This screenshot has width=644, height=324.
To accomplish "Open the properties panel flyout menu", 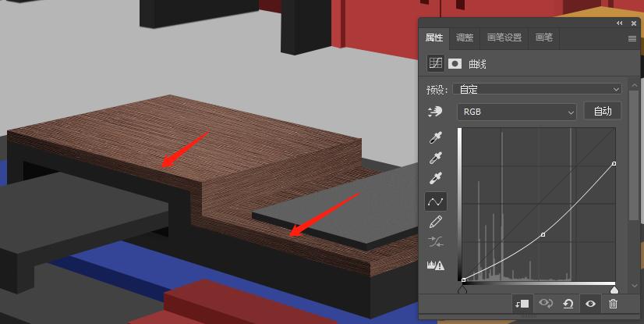I will pyautogui.click(x=632, y=38).
